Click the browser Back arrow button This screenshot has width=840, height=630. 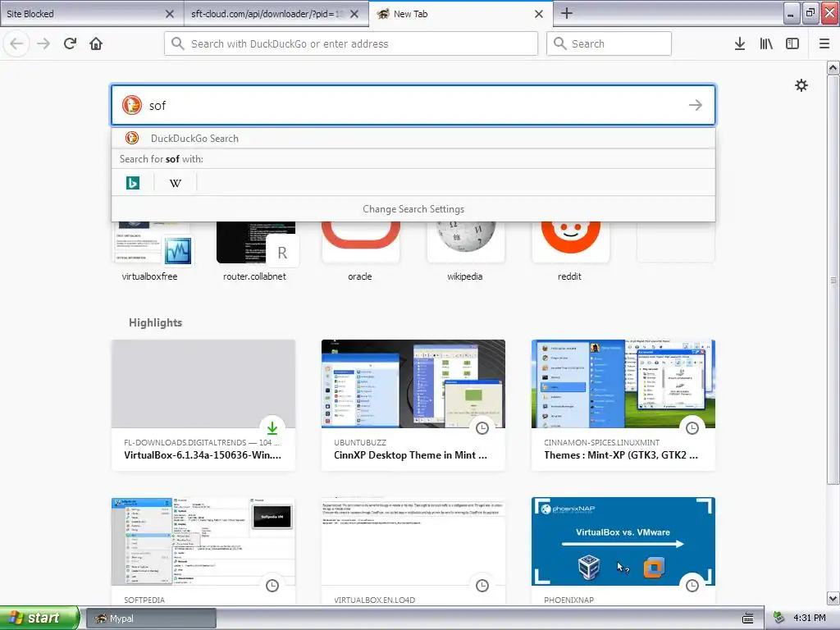[x=16, y=43]
